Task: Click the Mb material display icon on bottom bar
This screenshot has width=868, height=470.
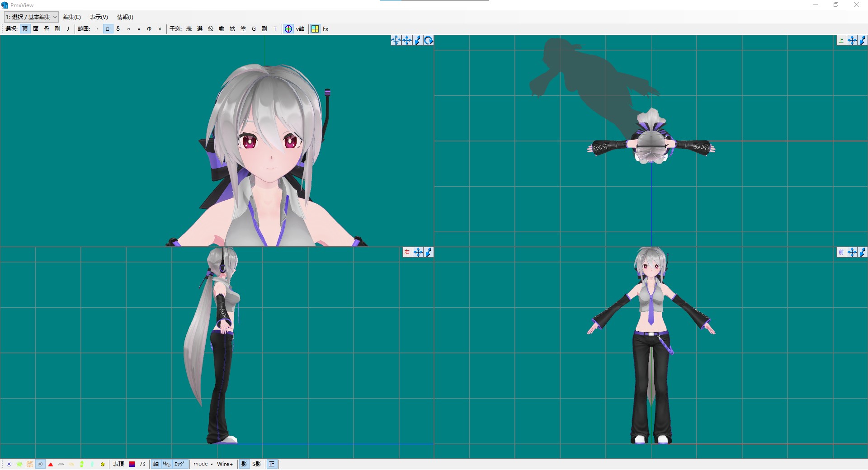Action: tap(166, 464)
